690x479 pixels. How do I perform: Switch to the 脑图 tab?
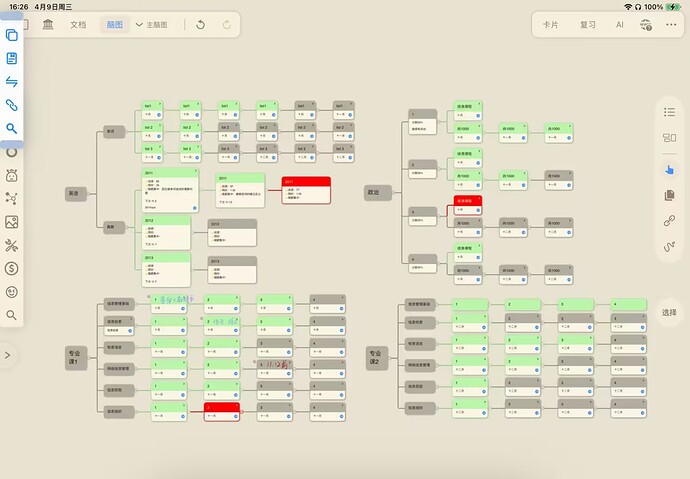114,25
